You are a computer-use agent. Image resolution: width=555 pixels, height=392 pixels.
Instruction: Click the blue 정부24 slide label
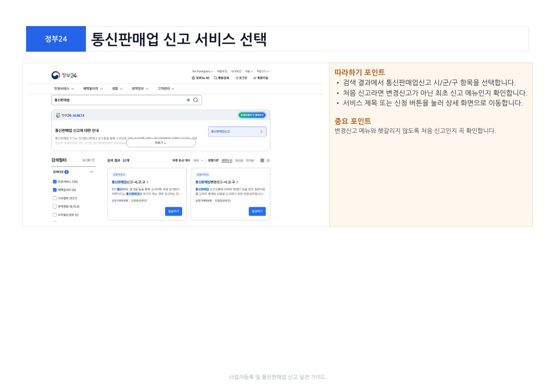coord(56,39)
